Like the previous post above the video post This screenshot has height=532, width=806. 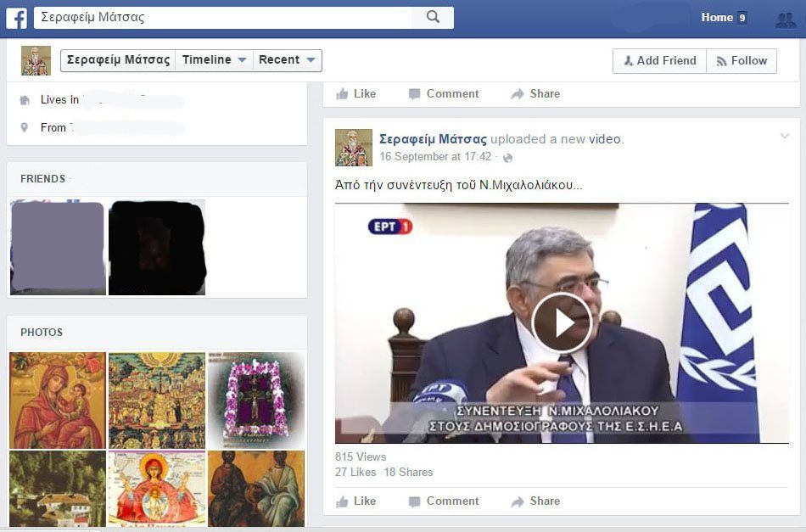pyautogui.click(x=355, y=94)
